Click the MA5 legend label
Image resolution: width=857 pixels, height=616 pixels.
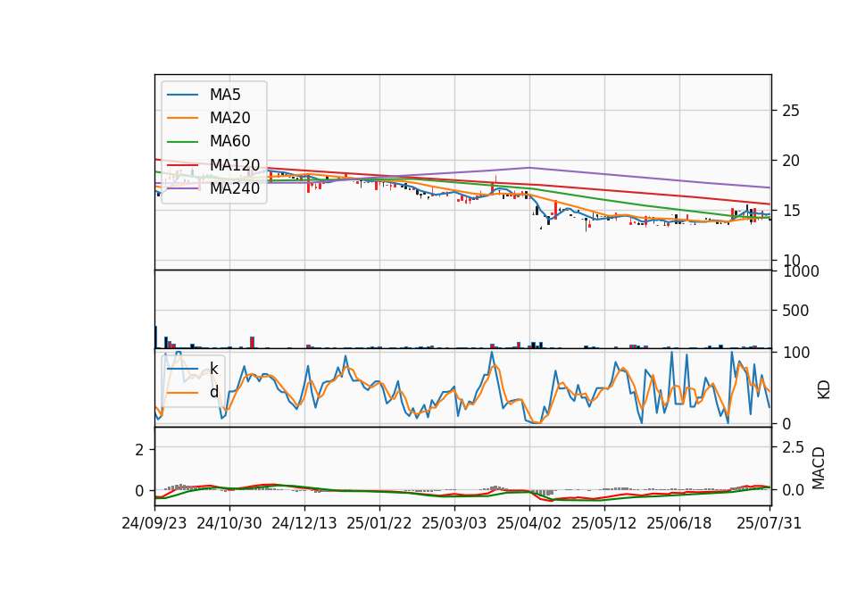pos(225,95)
